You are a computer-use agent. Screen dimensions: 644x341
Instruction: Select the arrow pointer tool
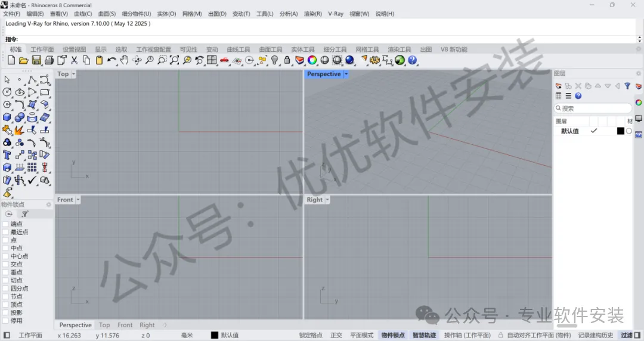point(7,80)
